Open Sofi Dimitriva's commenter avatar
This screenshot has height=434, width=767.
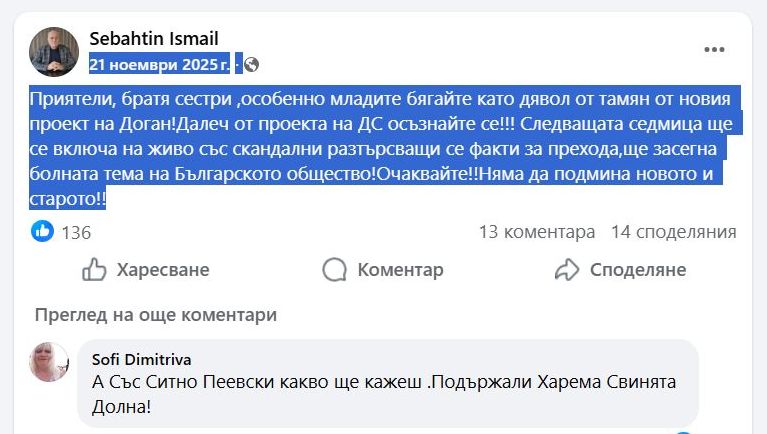tap(49, 362)
